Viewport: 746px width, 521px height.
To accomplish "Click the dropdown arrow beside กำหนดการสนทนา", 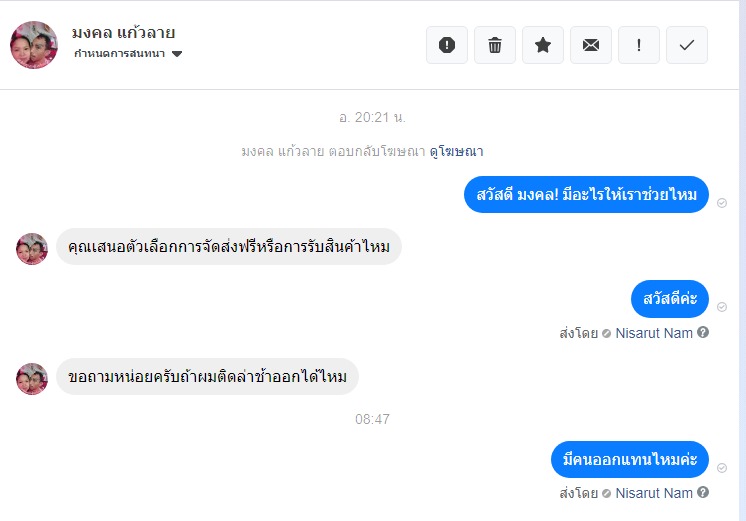I will [177, 54].
